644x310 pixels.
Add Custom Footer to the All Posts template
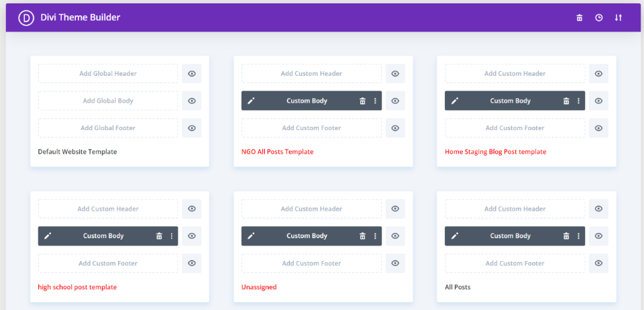point(515,263)
